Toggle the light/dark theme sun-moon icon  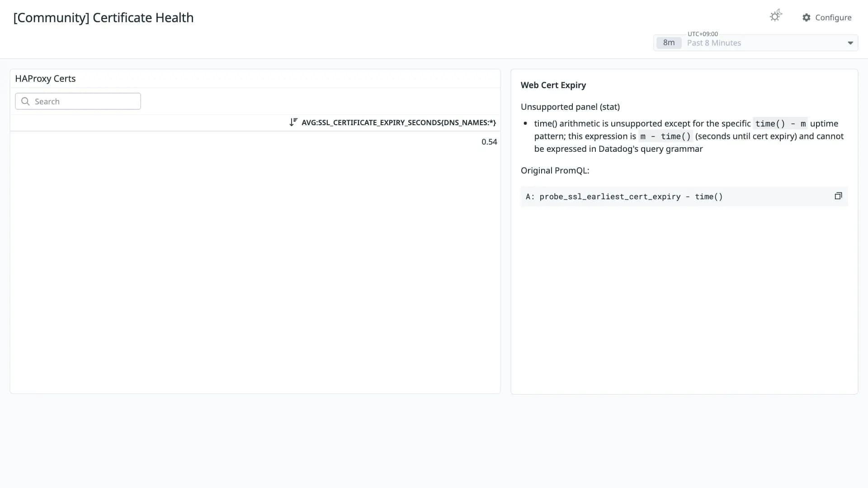point(776,16)
